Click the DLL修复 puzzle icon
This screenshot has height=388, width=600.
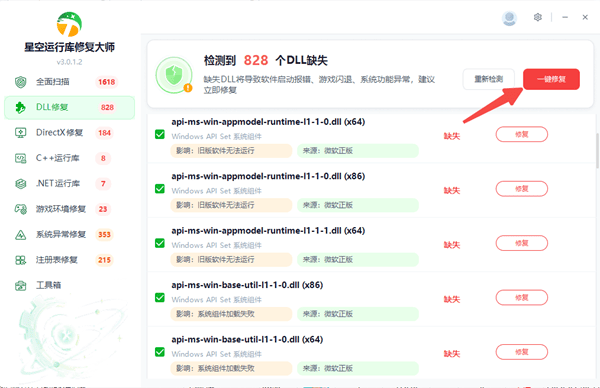tap(21, 108)
